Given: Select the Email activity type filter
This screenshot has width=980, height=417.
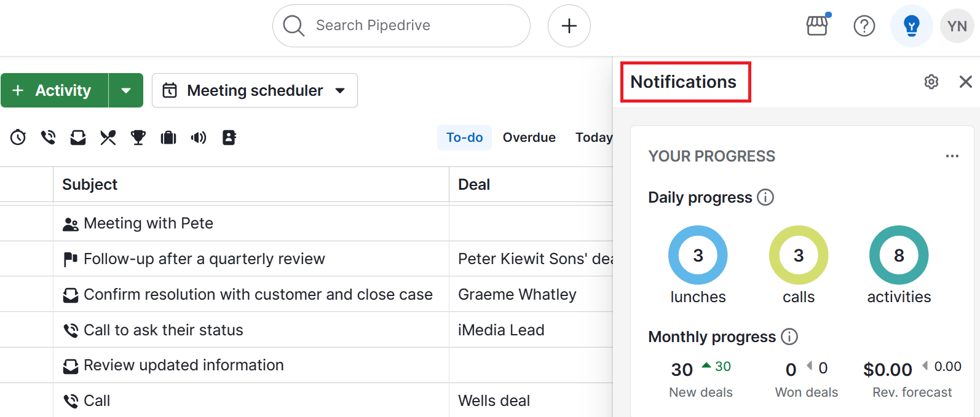Looking at the screenshot, I should click(77, 138).
